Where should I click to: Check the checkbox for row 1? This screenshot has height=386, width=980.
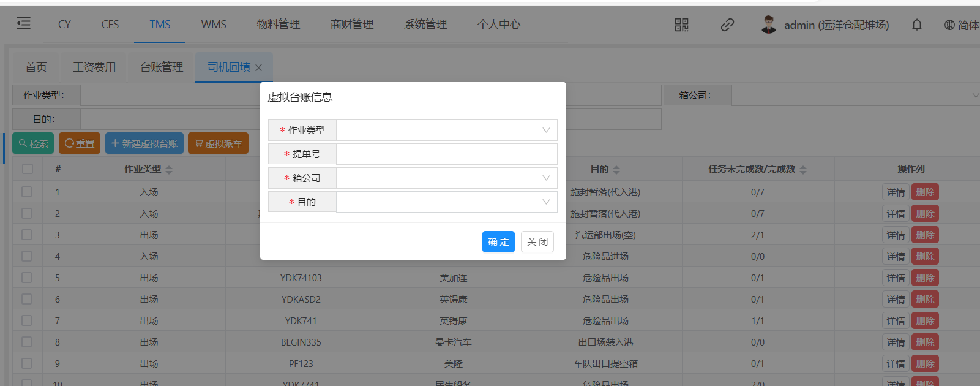tap(27, 192)
